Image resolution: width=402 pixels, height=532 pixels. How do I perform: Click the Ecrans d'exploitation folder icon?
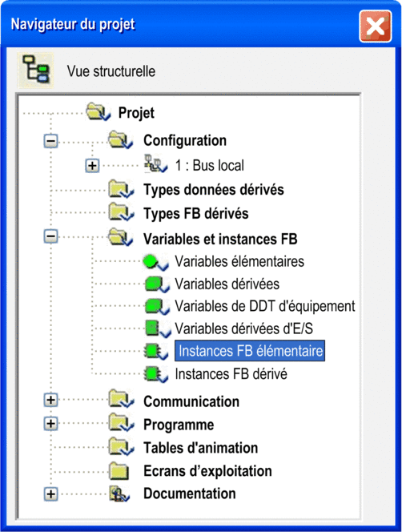(119, 470)
